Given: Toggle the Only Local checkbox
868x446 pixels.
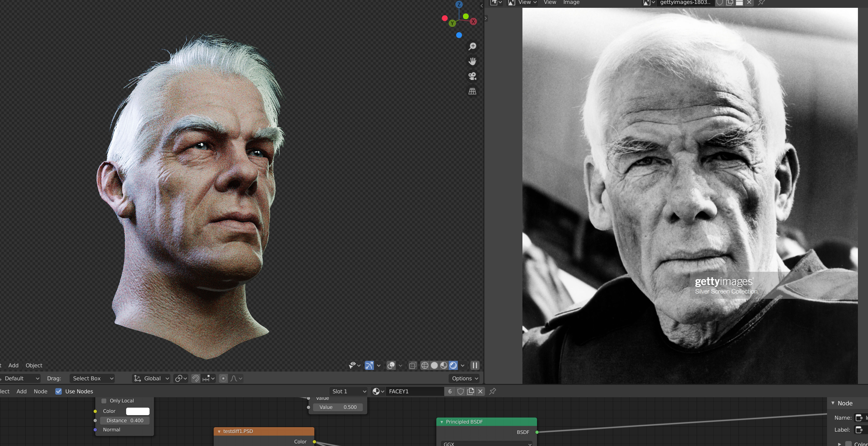Looking at the screenshot, I should [x=104, y=401].
